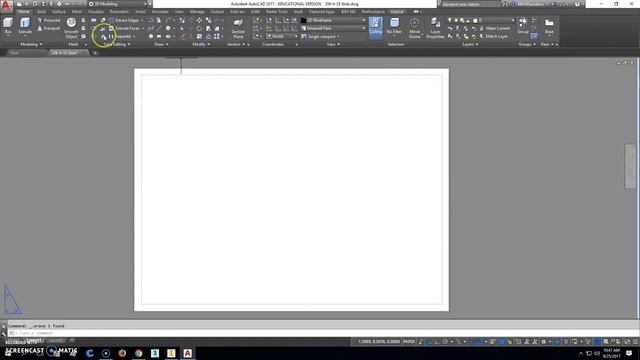The width and height of the screenshot is (640, 360).
Task: Toggle the PAPER space status button
Action: tap(409, 342)
